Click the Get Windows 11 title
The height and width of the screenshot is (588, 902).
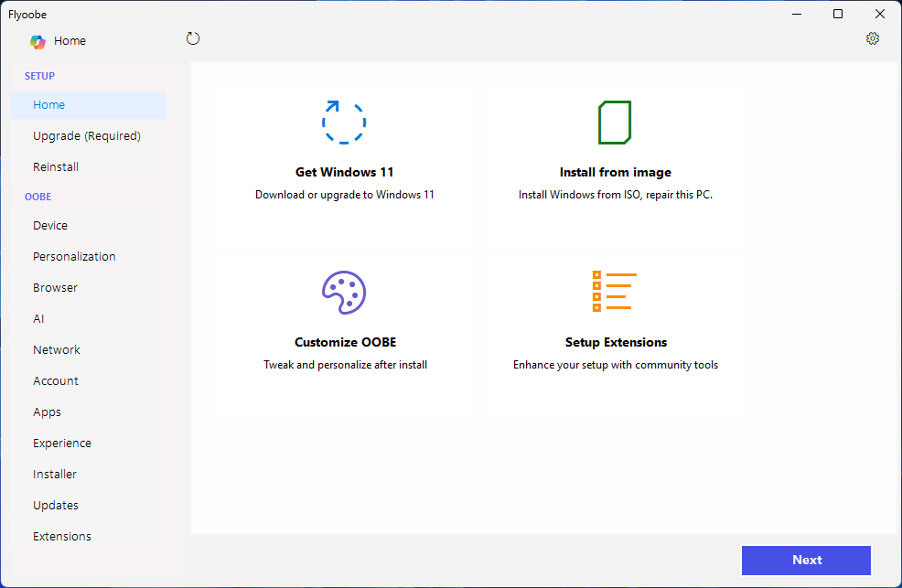click(x=344, y=172)
